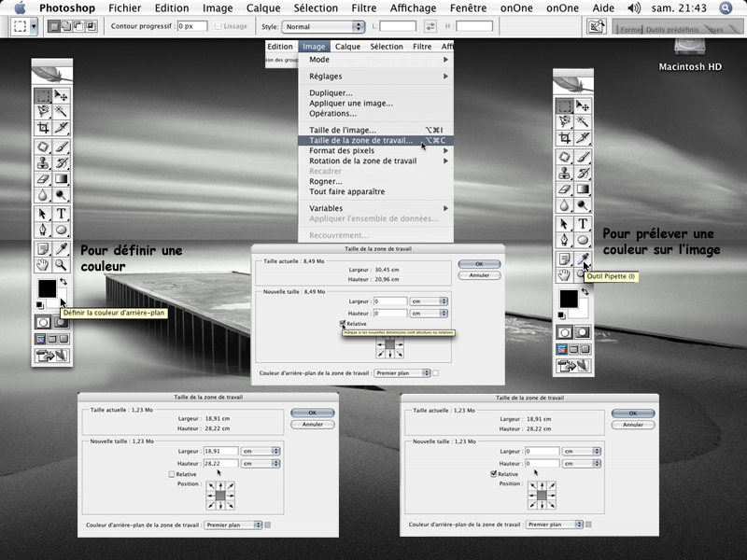The width and height of the screenshot is (747, 560).
Task: Open Premier plan dropdown in lower-left dialog
Action: [x=233, y=525]
